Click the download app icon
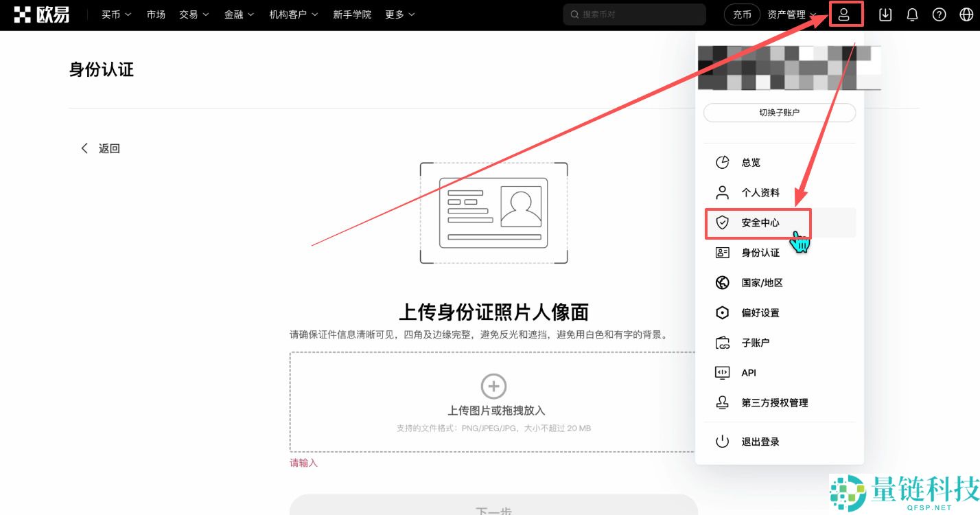 click(885, 14)
